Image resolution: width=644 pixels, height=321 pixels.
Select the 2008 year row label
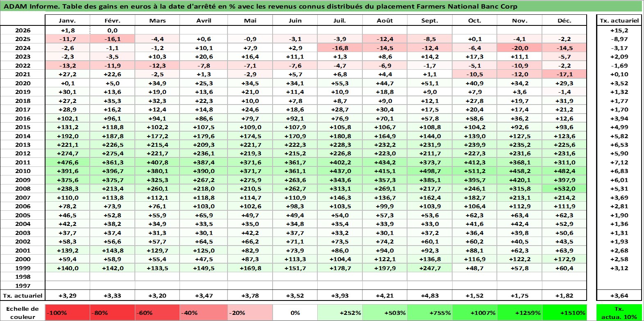[x=23, y=189]
